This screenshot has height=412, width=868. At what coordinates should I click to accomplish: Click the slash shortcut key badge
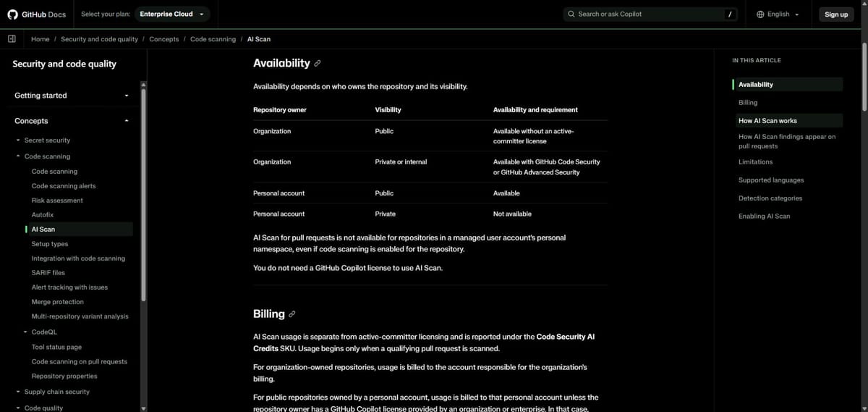[731, 14]
